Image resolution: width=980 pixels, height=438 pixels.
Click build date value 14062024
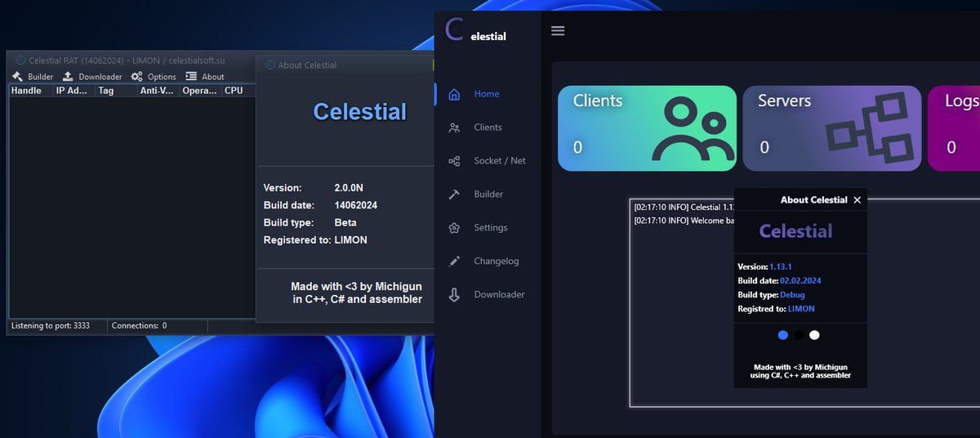click(356, 205)
